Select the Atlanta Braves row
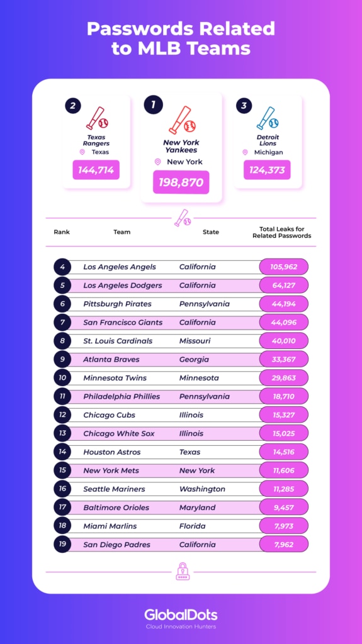The height and width of the screenshot is (644, 362). coord(181,359)
